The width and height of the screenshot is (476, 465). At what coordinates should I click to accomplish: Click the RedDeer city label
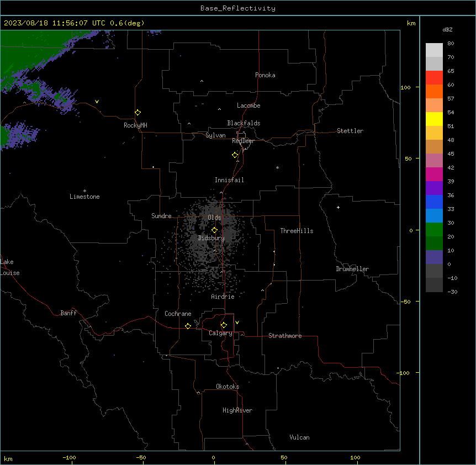[243, 141]
